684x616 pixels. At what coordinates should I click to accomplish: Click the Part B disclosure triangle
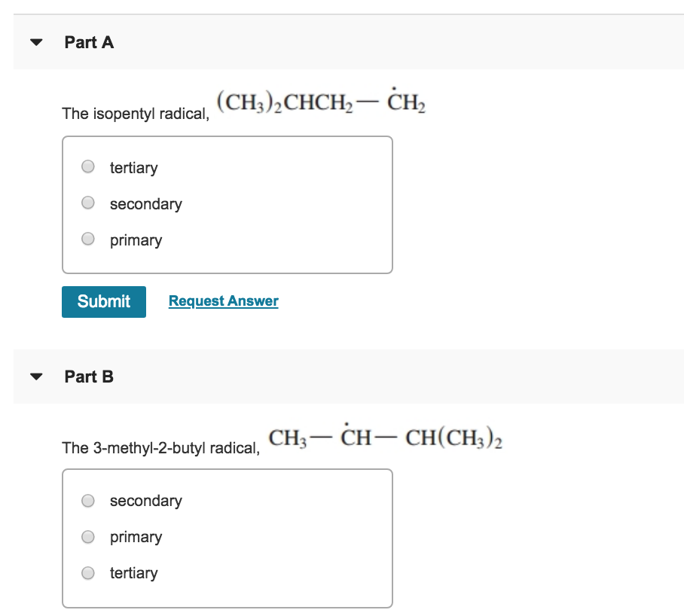[x=35, y=376]
